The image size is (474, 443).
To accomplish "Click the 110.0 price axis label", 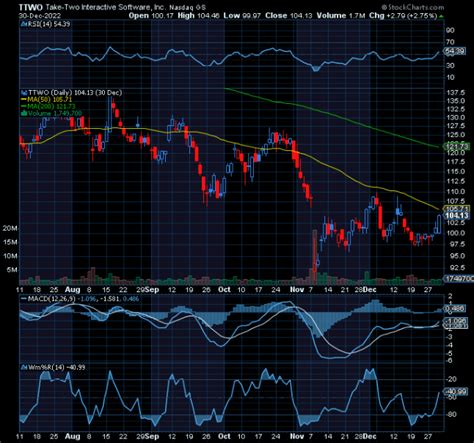I will (456, 192).
